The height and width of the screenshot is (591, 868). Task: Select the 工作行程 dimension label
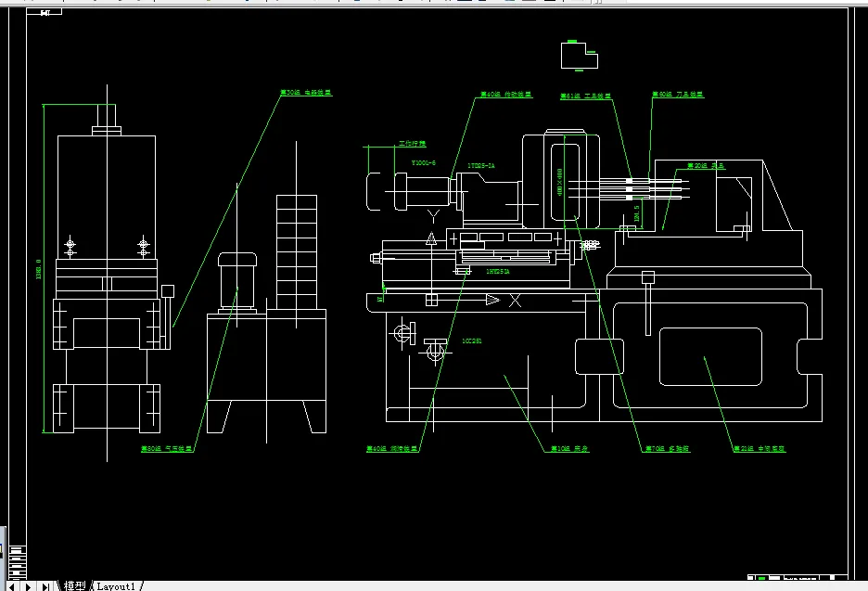click(413, 144)
